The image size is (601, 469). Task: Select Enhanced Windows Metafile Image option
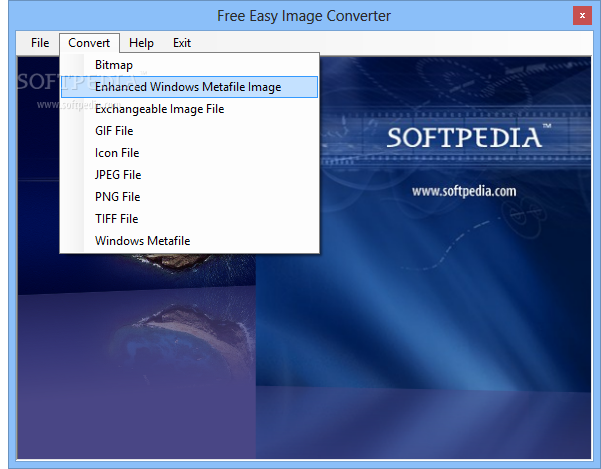(x=189, y=87)
